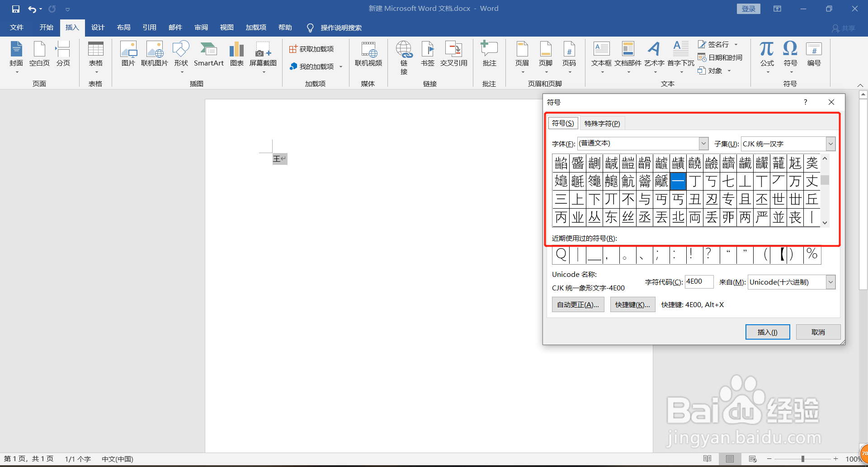Insert a page break (分页)
This screenshot has height=467, width=868.
click(63, 54)
